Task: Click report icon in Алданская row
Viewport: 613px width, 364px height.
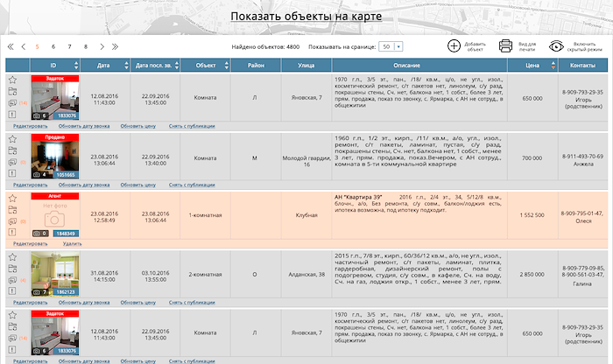Action: 12,291
